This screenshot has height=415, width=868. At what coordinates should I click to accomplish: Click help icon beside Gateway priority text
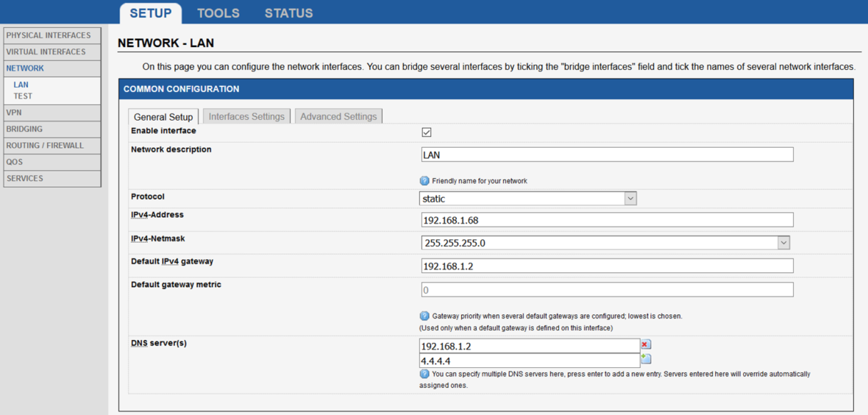point(424,316)
